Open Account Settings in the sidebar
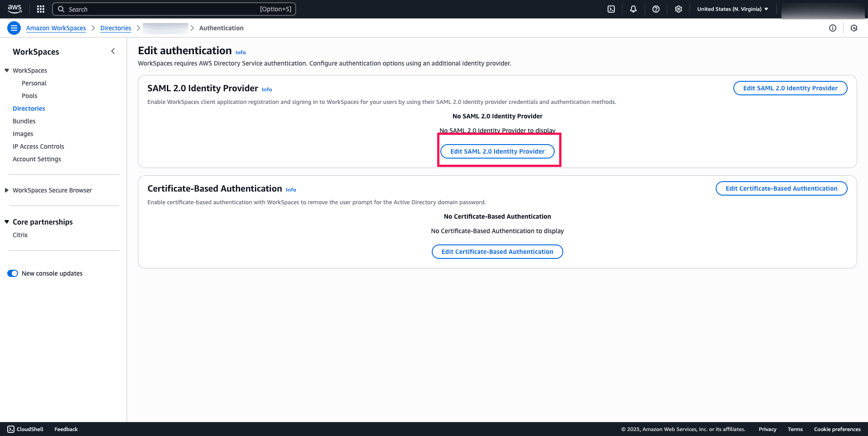This screenshot has width=868, height=436. click(37, 159)
